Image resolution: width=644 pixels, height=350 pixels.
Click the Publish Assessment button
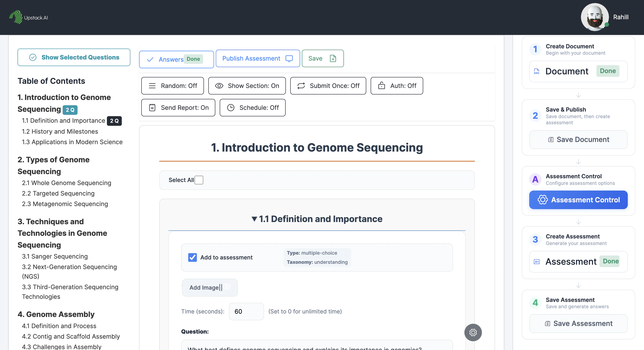(x=258, y=58)
